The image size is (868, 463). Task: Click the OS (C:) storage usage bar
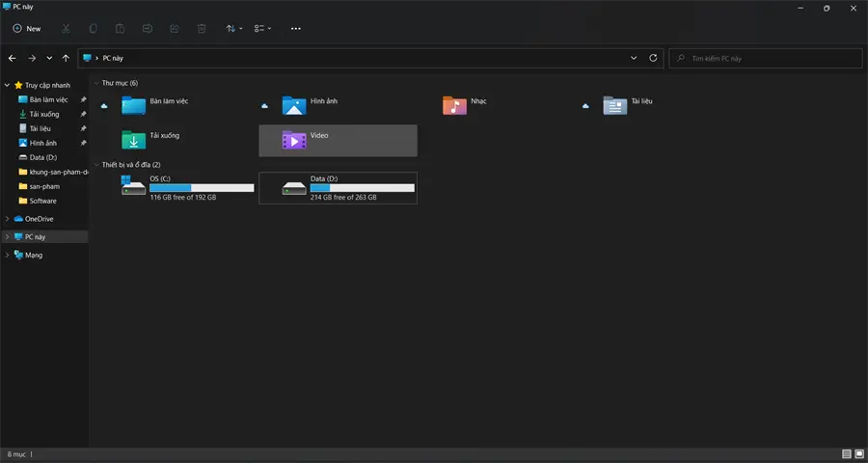point(203,188)
